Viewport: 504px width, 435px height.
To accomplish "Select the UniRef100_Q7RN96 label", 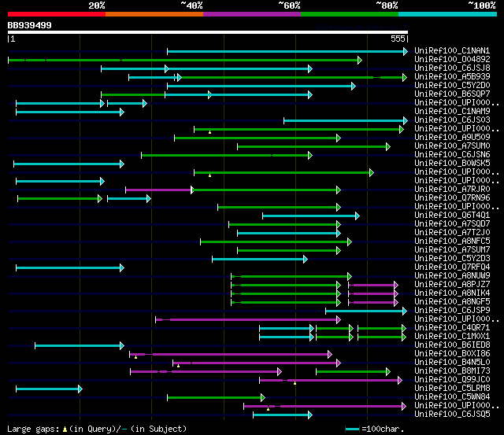I will click(452, 198).
